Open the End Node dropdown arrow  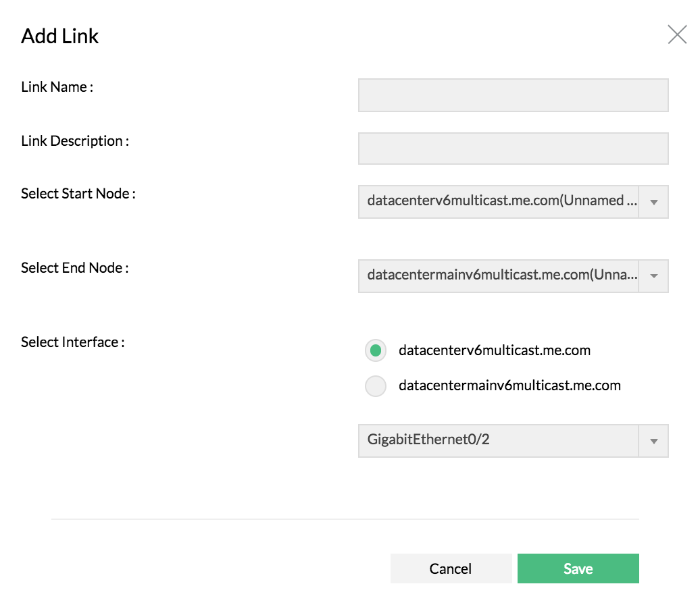[653, 276]
